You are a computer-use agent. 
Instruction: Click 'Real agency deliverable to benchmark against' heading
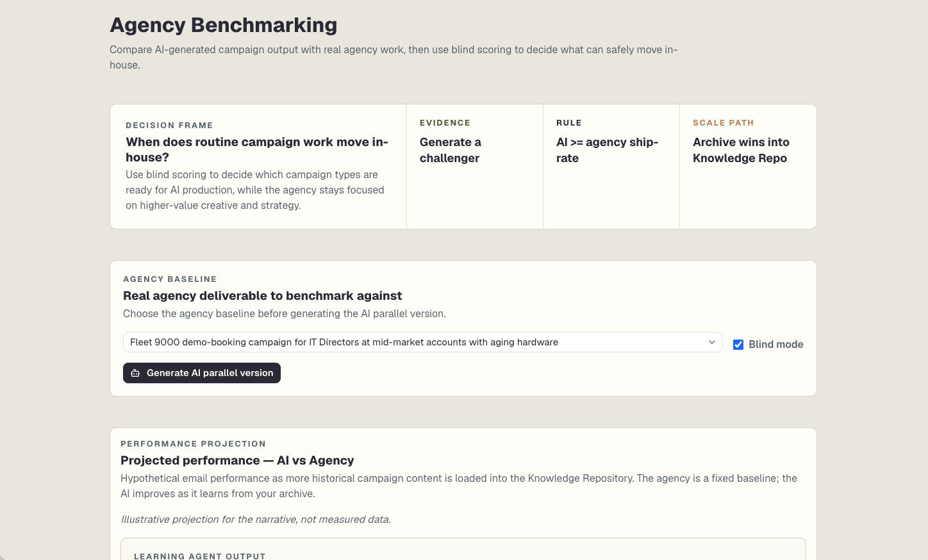point(263,295)
